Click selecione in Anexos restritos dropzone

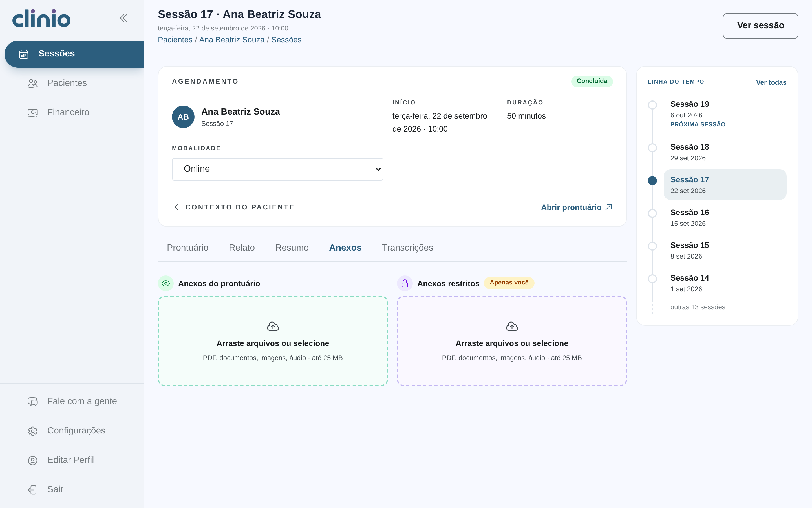tap(550, 343)
